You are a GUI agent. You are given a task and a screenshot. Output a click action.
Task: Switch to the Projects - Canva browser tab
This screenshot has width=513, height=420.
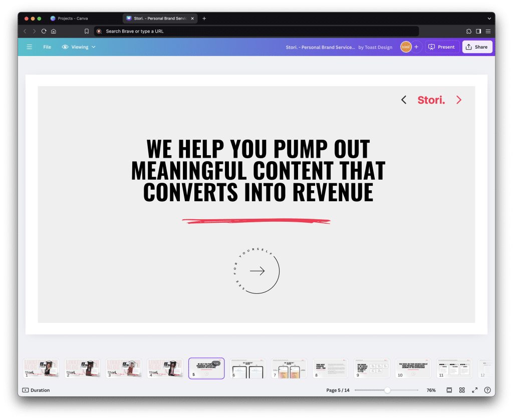pos(74,18)
